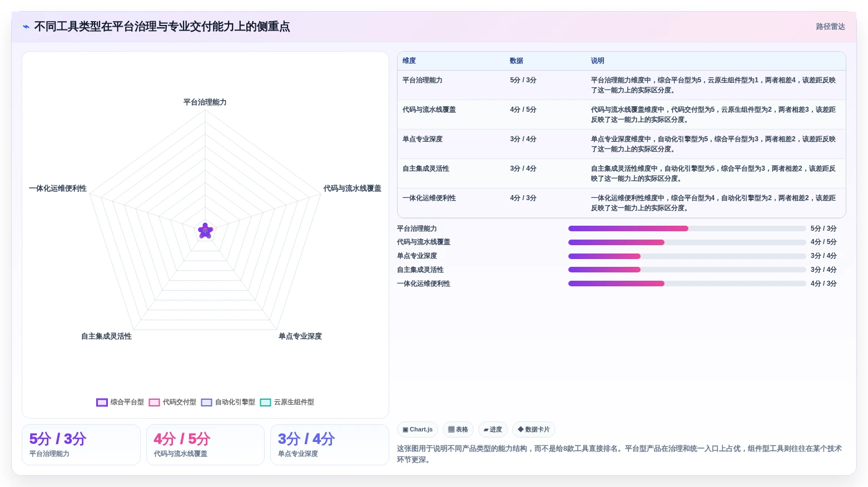868x487 pixels.
Task: Click the 5分 / 3分 value in the table's 平台治理能力 row
Action: coord(523,81)
